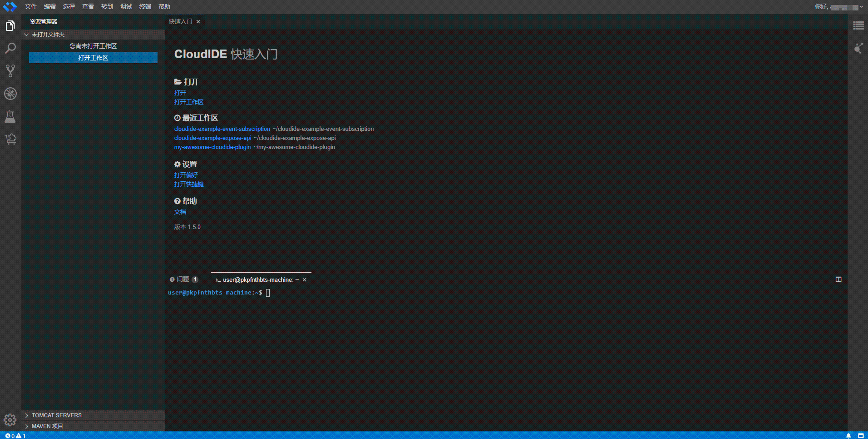Open the 选择 menu
This screenshot has width=868, height=439.
pos(69,7)
